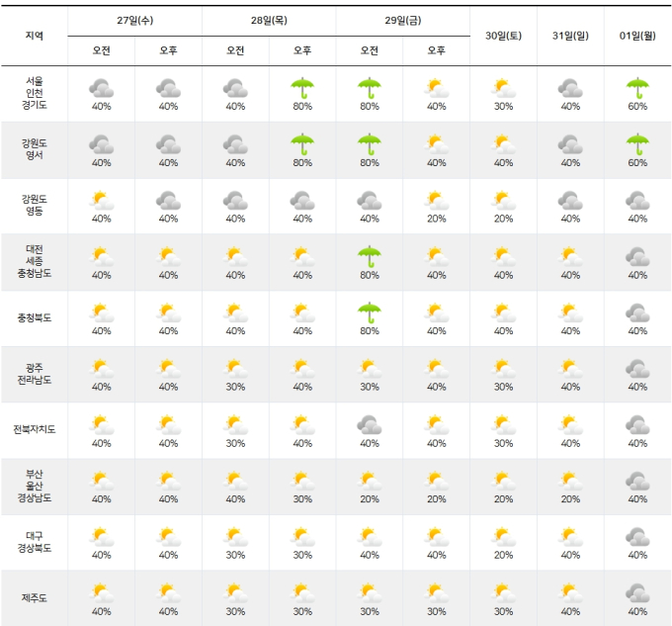Click the 제주도 region row label
The width and height of the screenshot is (672, 626).
(35, 597)
